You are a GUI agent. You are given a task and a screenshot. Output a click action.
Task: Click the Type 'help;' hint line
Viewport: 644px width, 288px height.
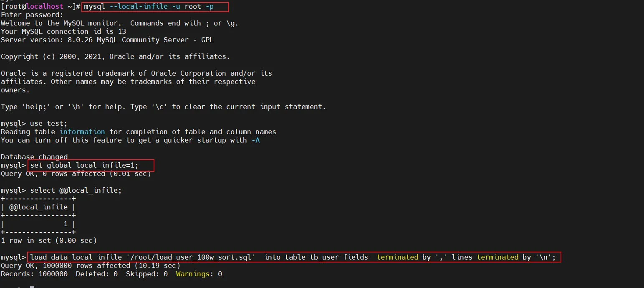163,107
